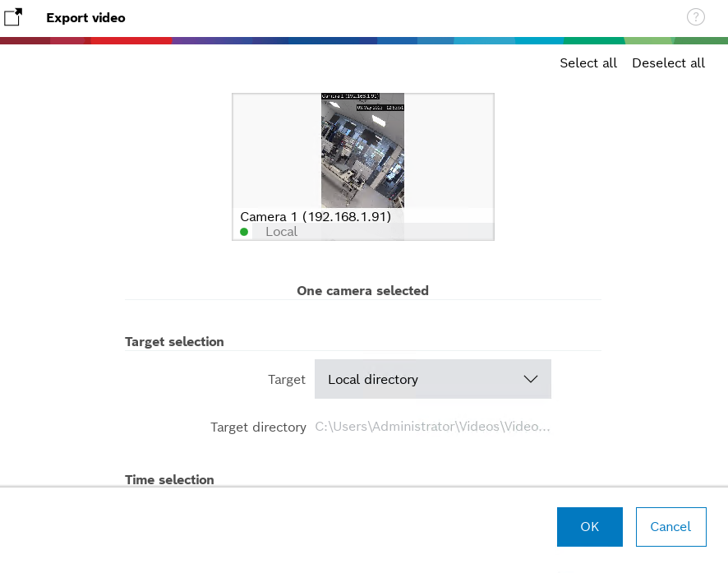728x573 pixels.
Task: Open the Local directory target combo box
Action: pyautogui.click(x=432, y=379)
